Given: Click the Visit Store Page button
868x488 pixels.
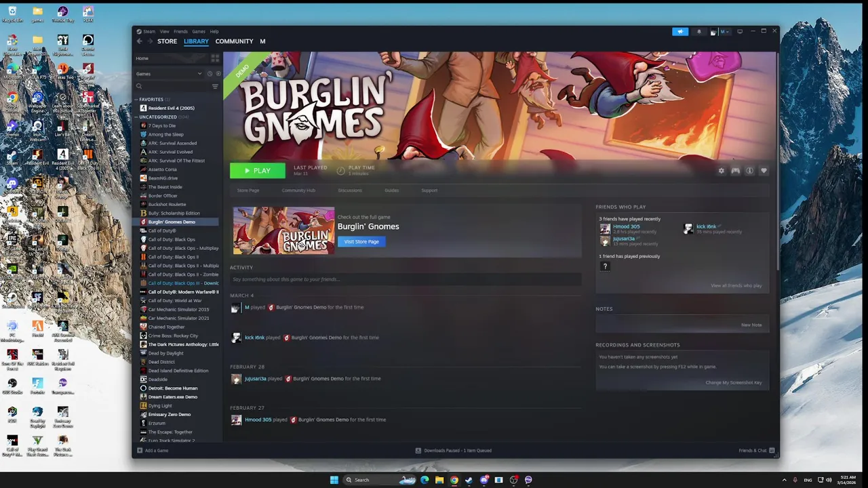Looking at the screenshot, I should [361, 242].
